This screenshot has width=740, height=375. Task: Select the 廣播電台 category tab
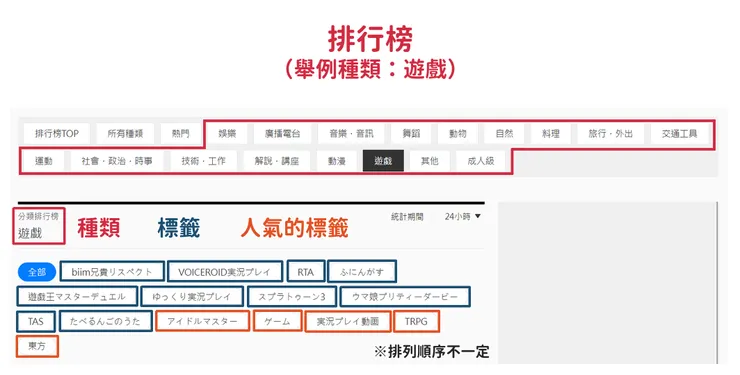click(x=282, y=134)
